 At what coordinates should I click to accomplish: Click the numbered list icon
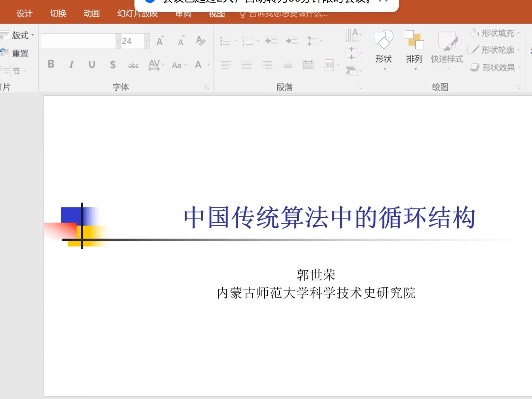pos(248,41)
